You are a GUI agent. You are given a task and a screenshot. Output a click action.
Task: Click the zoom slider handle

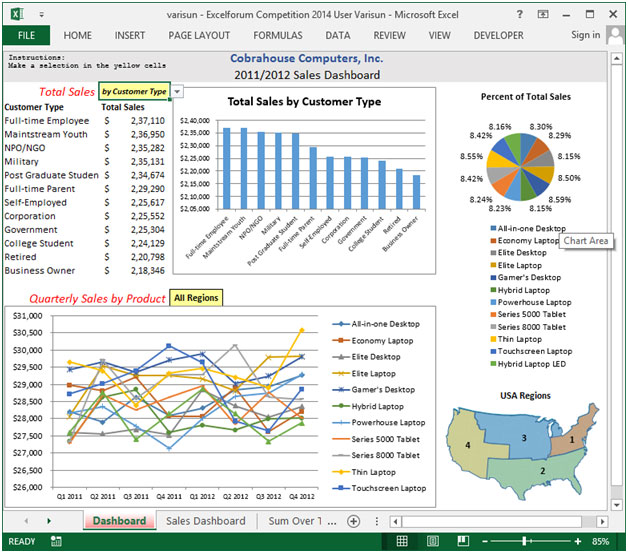coord(524,542)
